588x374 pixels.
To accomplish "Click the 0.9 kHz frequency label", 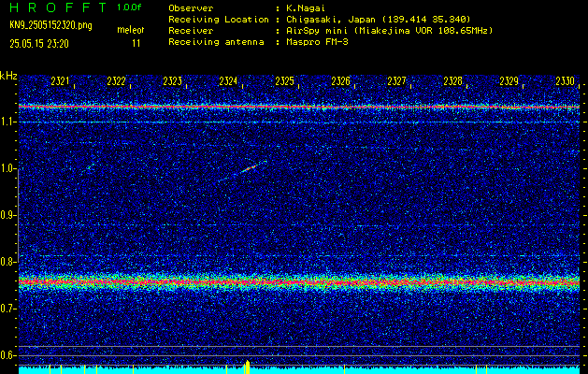I will click(7, 215).
